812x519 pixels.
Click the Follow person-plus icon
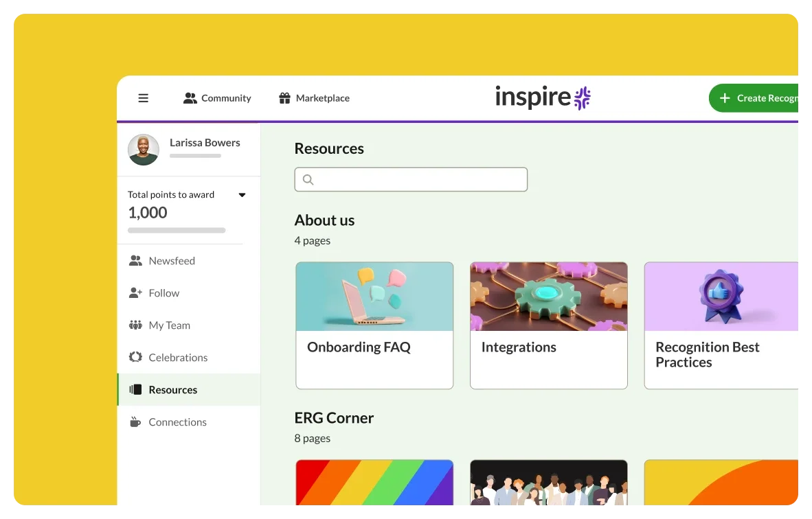pos(135,293)
